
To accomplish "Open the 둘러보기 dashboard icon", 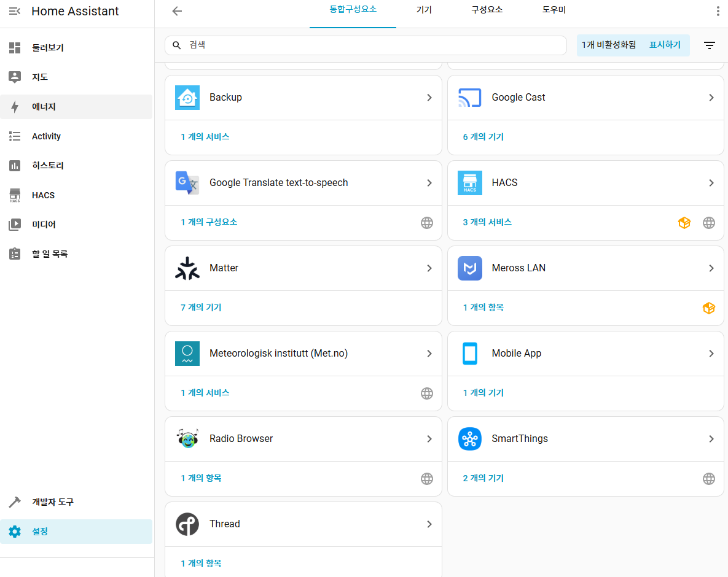I will [15, 48].
